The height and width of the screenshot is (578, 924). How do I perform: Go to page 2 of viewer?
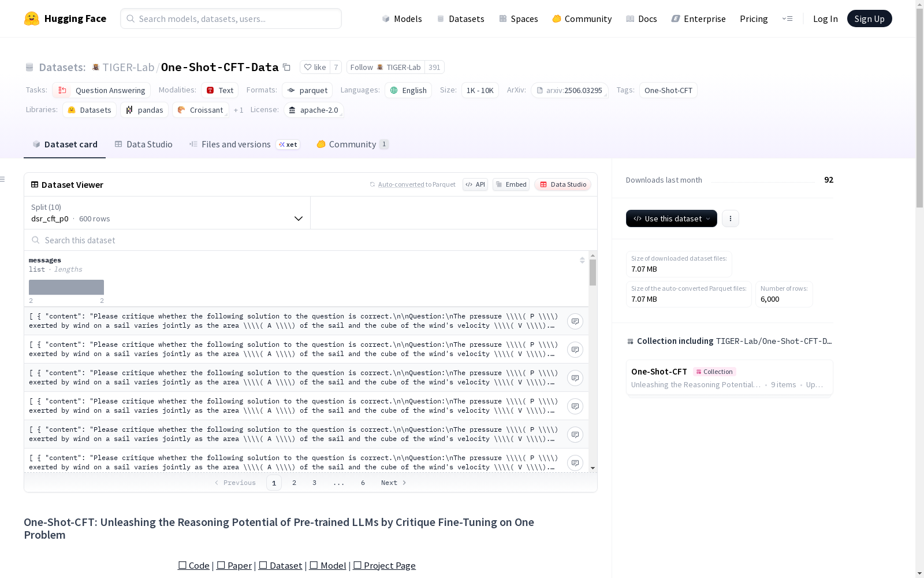coord(295,483)
